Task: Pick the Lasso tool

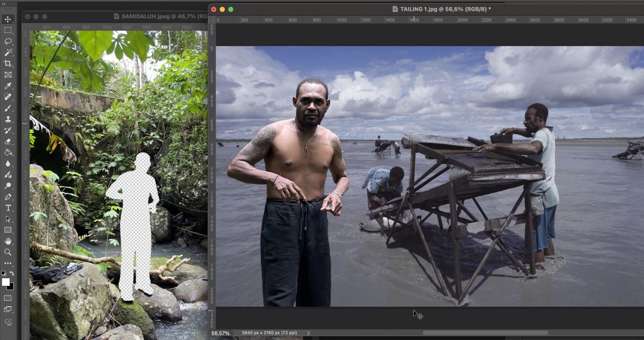Action: click(x=8, y=41)
